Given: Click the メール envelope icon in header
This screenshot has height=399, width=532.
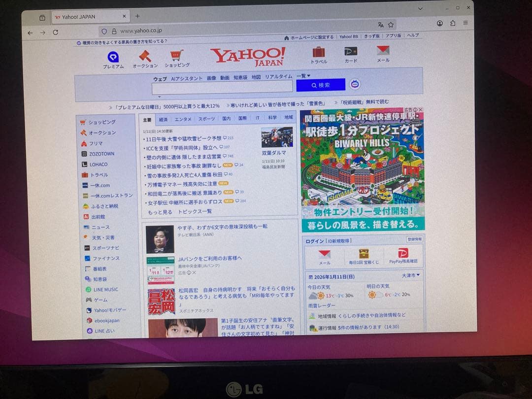Looking at the screenshot, I should point(383,51).
